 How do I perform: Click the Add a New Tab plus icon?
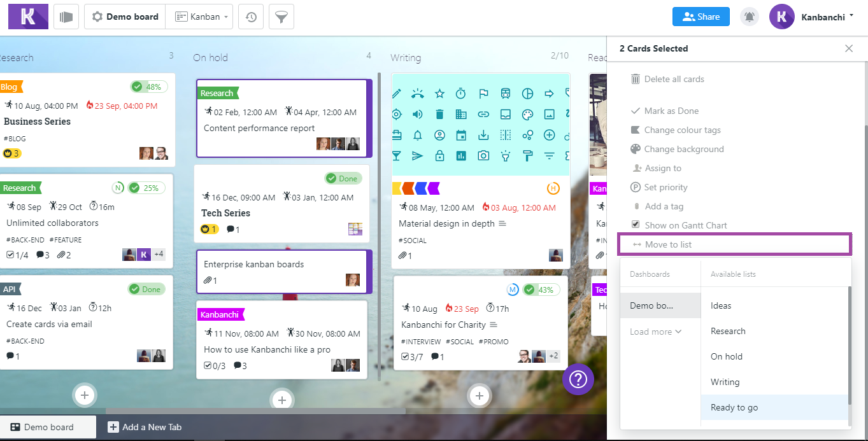[x=113, y=427]
